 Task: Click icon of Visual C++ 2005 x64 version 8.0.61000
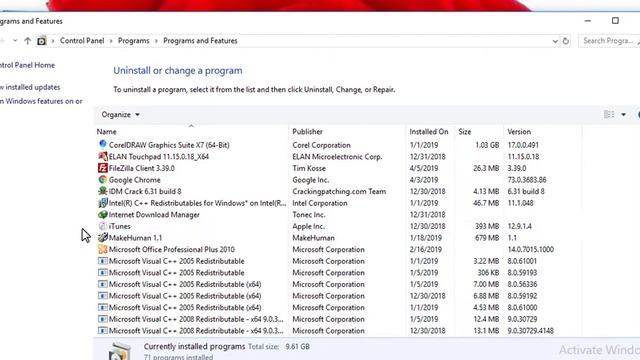coord(102,307)
